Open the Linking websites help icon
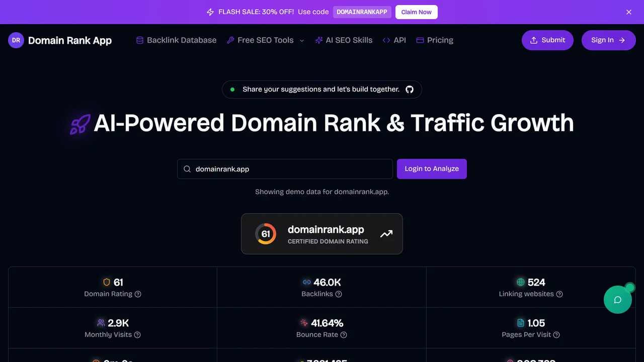 point(559,294)
